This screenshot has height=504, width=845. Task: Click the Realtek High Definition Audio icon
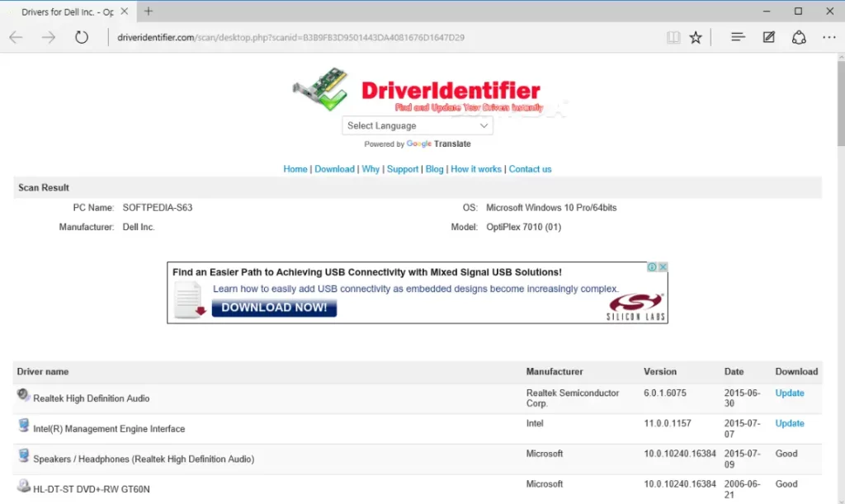tap(23, 395)
